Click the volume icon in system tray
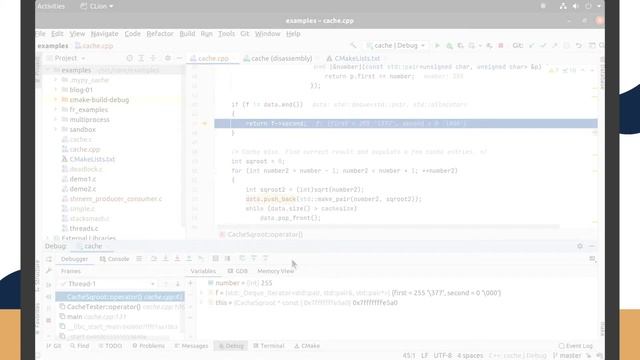Screen dimensions: 640x360 pyautogui.click(x=576, y=6)
